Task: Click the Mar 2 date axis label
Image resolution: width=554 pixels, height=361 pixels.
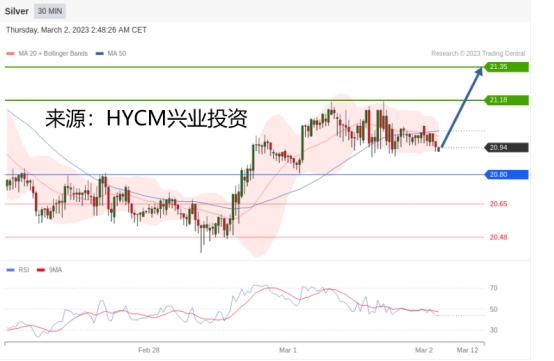Action: 424,350
